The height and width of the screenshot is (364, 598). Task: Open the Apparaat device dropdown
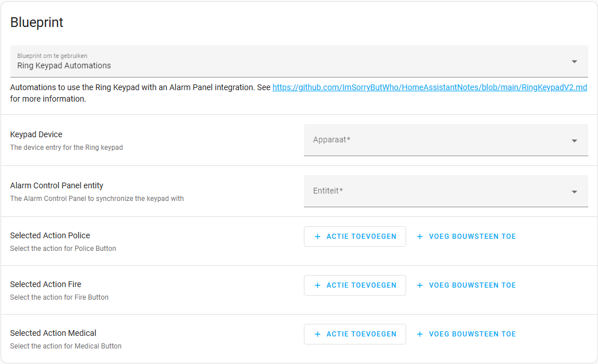(446, 140)
